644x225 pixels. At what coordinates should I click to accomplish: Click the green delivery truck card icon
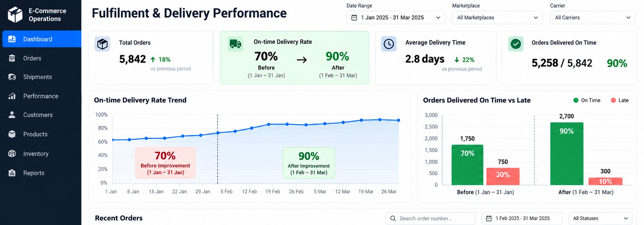click(x=235, y=44)
